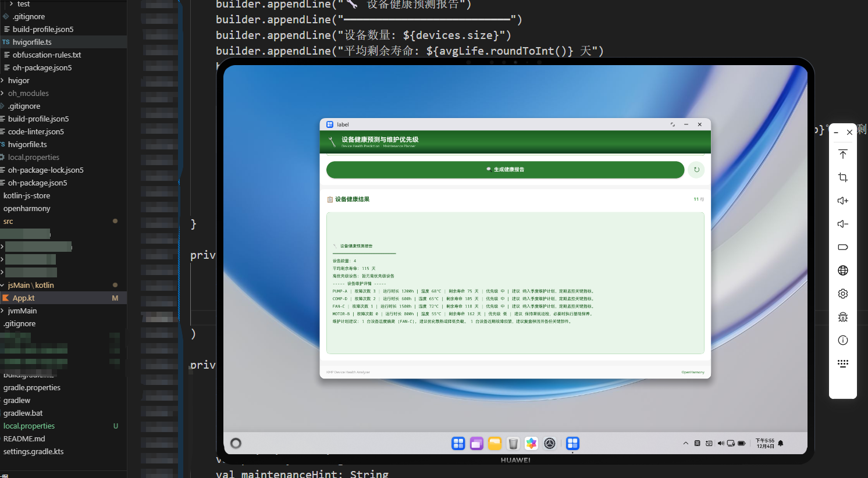
Task: Open emulator battery settings icon
Action: point(843,247)
